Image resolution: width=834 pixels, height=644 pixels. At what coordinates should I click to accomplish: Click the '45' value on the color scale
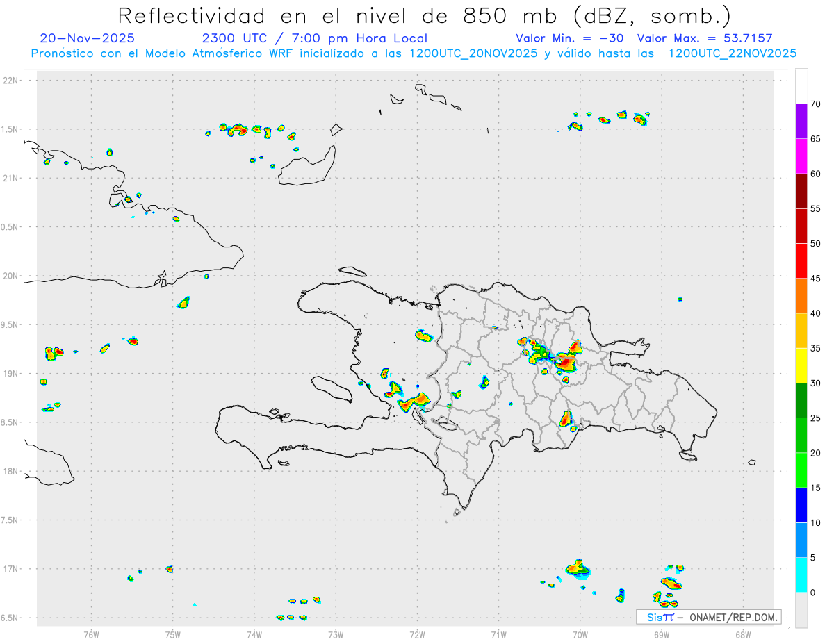(815, 279)
